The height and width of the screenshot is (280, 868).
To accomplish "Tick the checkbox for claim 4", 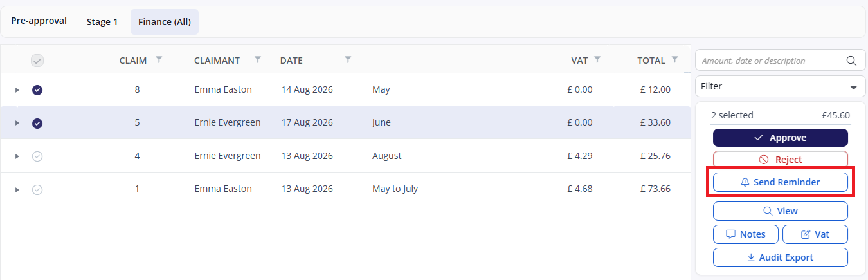I will point(37,156).
